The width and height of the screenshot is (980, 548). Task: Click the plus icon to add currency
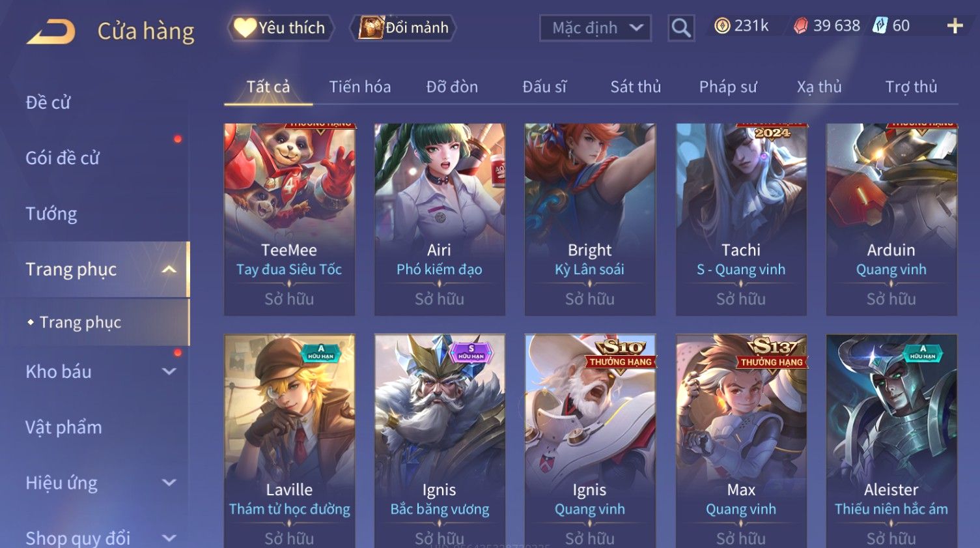coord(955,26)
